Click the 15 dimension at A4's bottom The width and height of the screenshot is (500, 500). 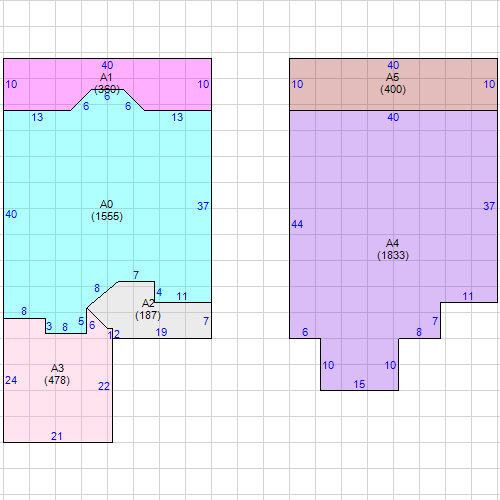pyautogui.click(x=359, y=384)
